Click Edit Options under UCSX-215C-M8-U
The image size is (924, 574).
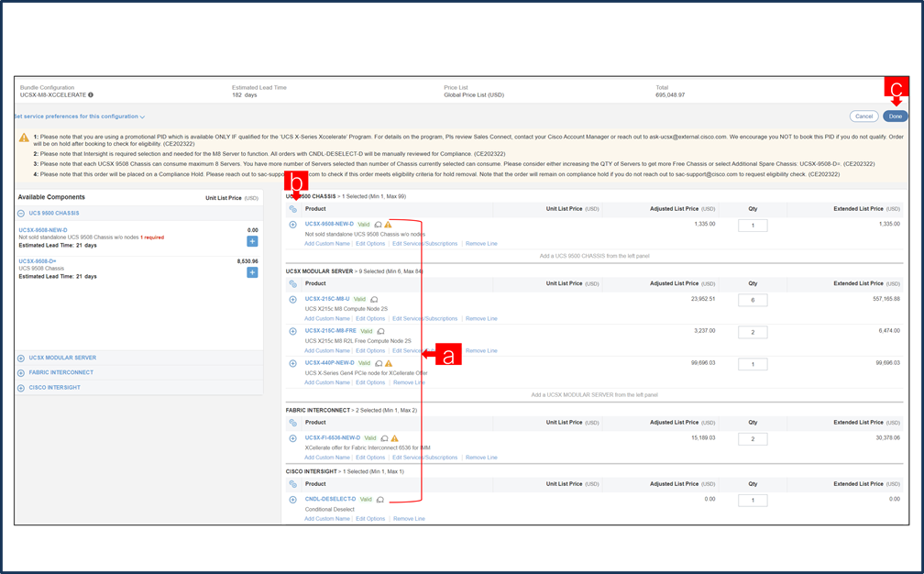coord(370,319)
